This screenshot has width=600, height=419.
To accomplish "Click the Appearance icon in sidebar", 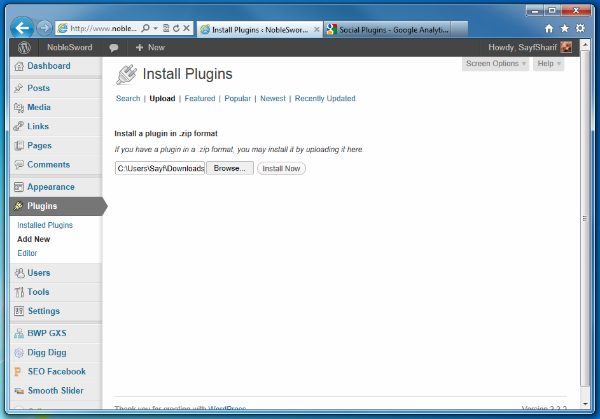I will coord(19,187).
